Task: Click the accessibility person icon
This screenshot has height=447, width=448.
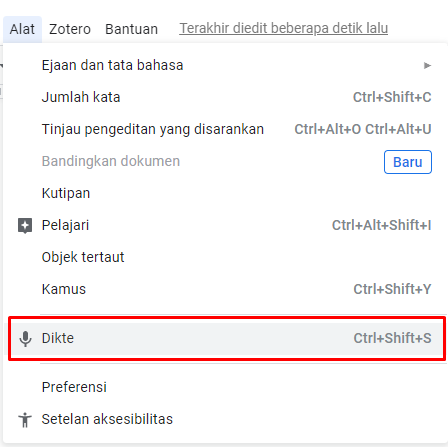Action: point(25,419)
